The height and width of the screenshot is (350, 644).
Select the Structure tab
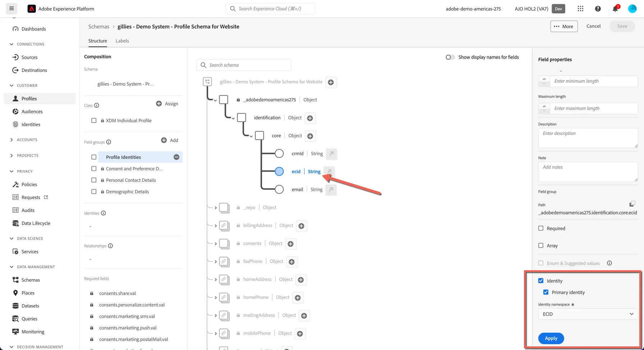[x=98, y=41]
